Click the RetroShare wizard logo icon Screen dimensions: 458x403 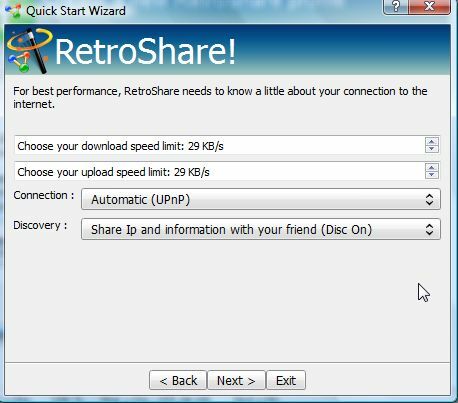(29, 51)
